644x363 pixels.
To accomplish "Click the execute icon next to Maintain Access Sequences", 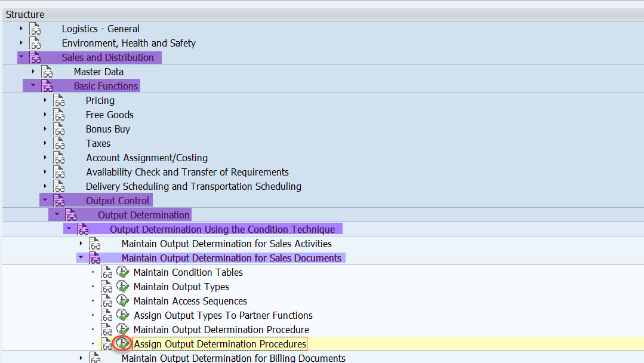I will (123, 300).
